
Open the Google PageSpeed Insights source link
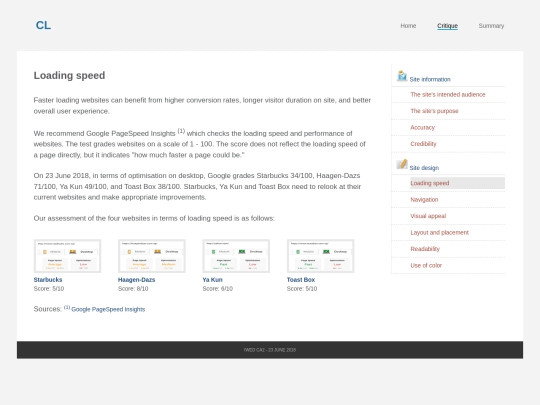108,309
